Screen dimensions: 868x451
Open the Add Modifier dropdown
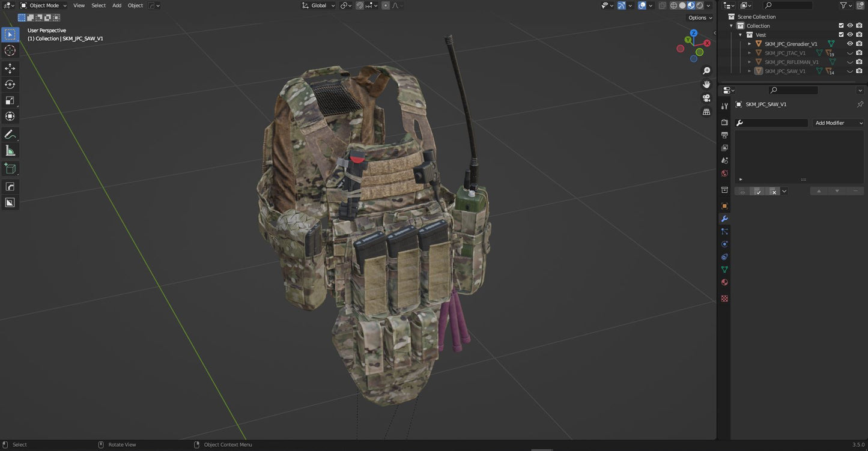point(839,123)
